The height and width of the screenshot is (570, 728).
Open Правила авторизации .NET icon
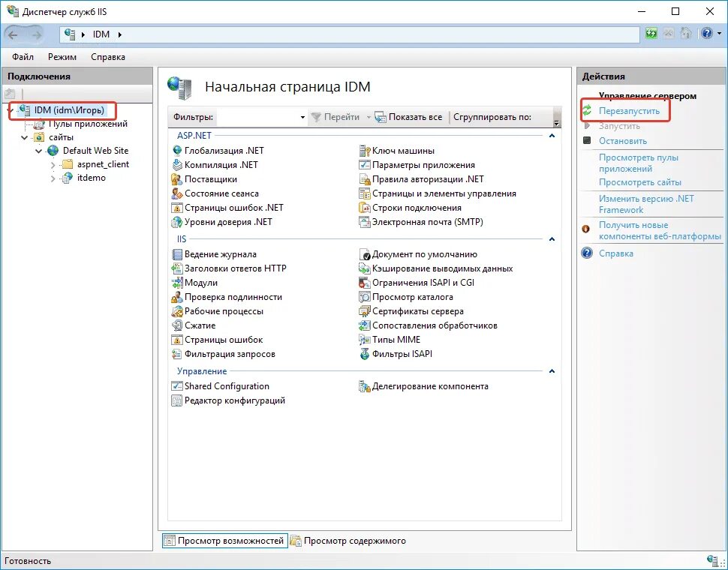365,179
